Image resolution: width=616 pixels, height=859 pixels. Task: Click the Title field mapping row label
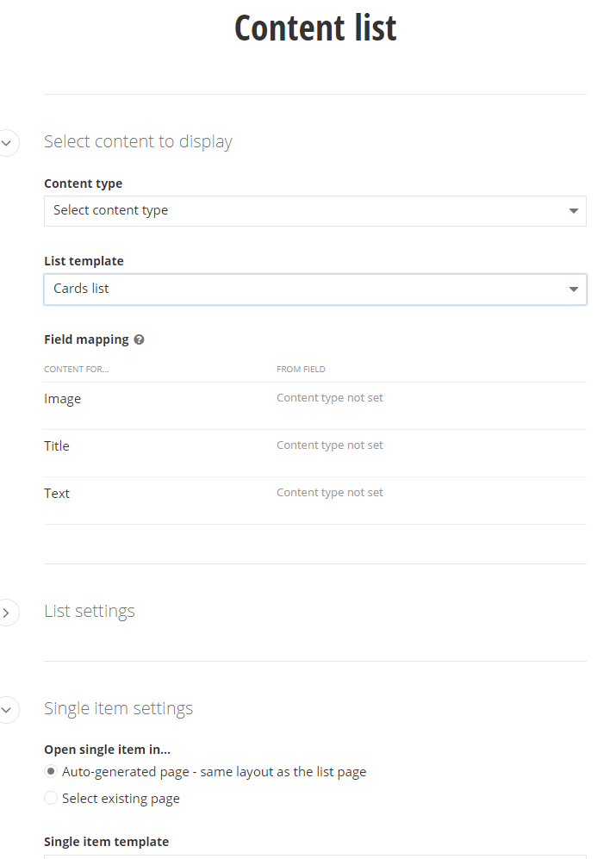click(x=57, y=446)
